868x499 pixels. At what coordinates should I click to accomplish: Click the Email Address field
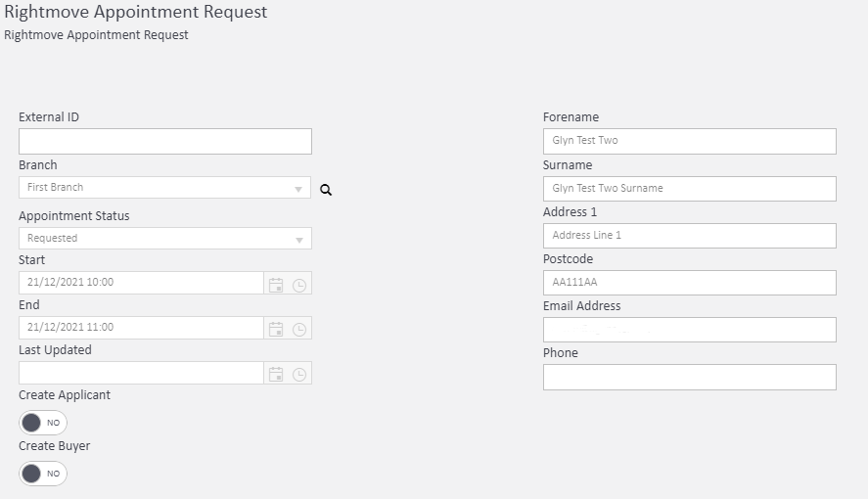coord(689,330)
